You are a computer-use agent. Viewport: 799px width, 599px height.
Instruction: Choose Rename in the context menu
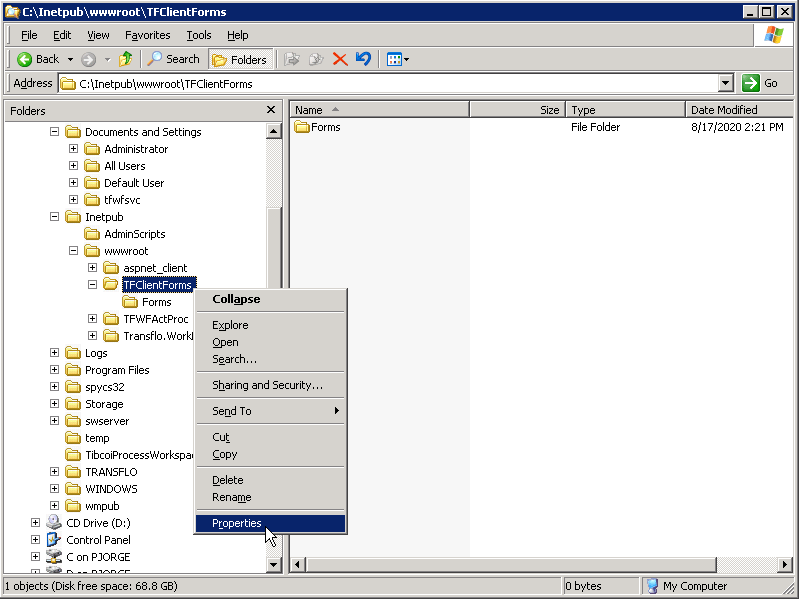pyautogui.click(x=271, y=497)
